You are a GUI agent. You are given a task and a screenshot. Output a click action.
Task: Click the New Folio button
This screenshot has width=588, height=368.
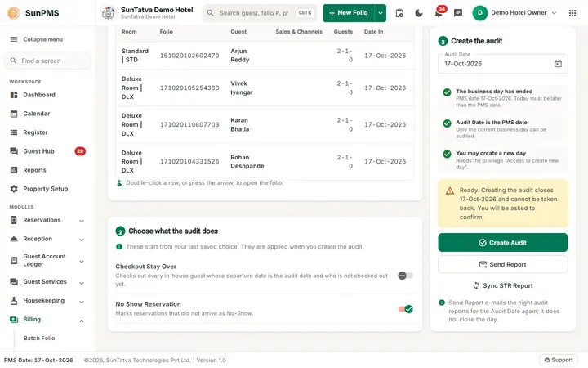point(349,13)
